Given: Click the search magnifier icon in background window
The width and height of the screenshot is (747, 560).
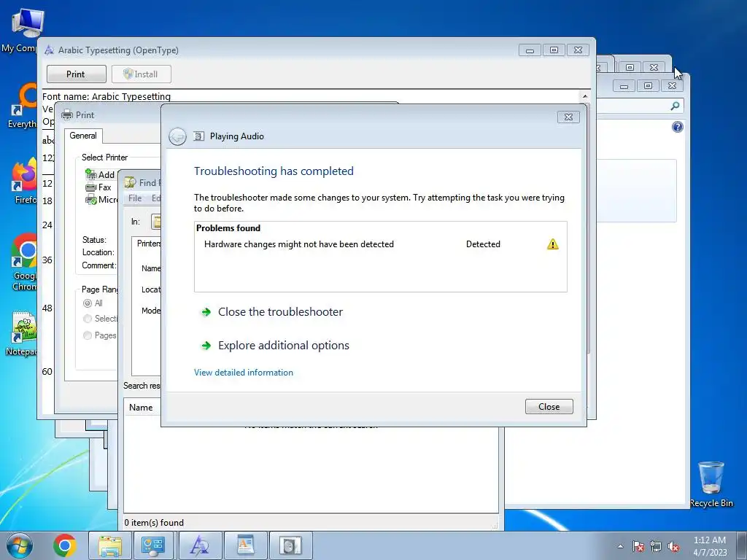Looking at the screenshot, I should click(x=675, y=106).
